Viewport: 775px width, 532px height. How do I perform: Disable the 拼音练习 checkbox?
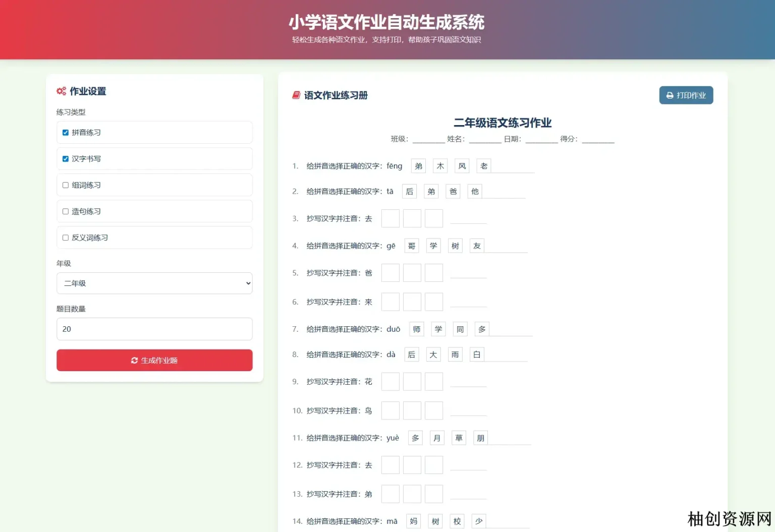[65, 132]
